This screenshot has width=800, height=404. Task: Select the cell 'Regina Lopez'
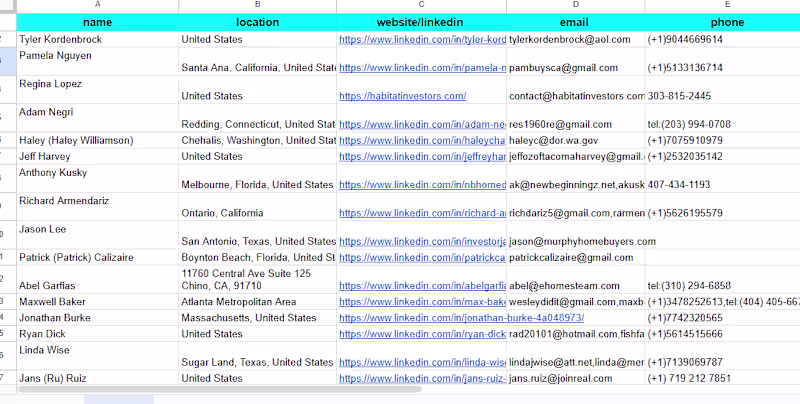(97, 90)
